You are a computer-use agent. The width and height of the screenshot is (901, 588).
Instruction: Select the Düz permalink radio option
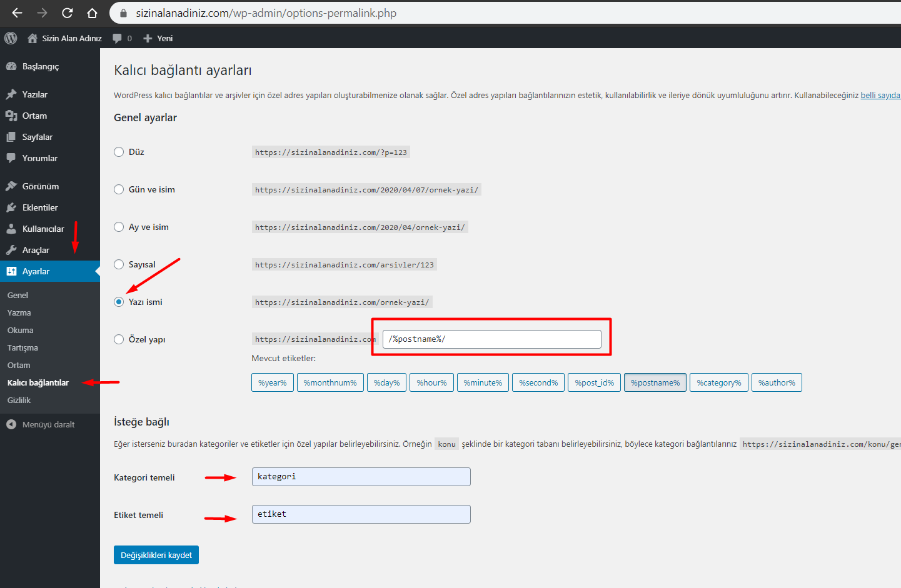click(x=119, y=152)
